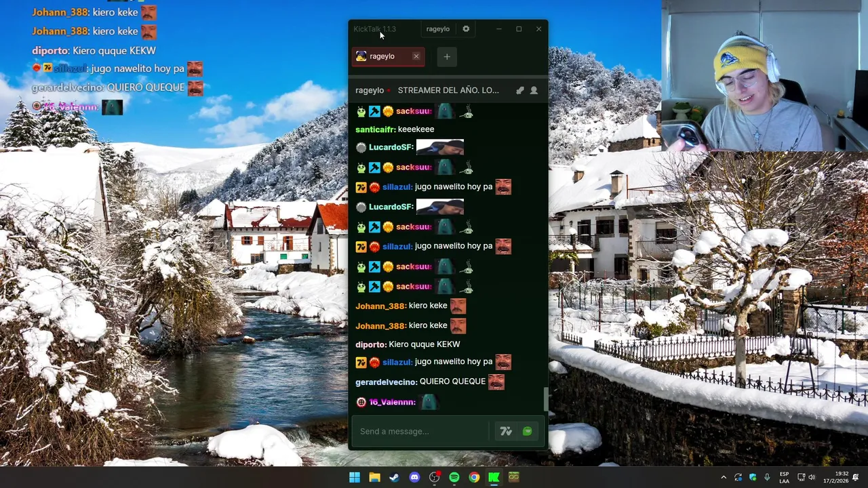Open the volume tray icon
Screen dimensions: 868x488
[x=812, y=478]
